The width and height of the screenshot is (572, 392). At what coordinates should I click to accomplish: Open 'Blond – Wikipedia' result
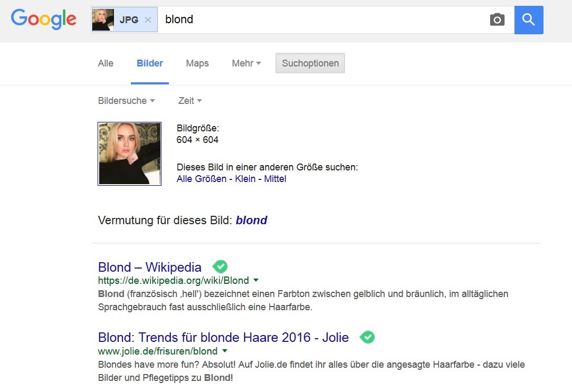(x=149, y=267)
